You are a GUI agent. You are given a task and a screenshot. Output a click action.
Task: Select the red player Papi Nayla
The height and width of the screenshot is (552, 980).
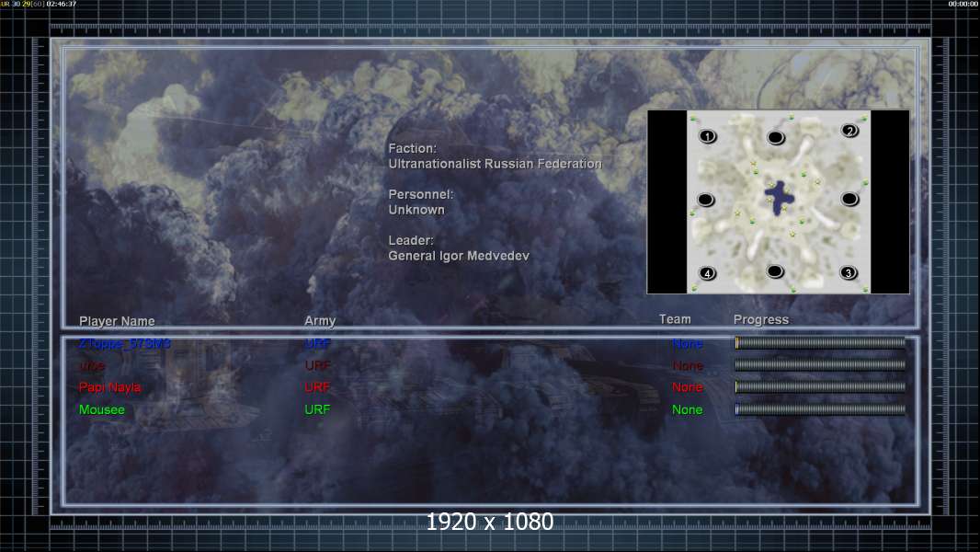110,387
